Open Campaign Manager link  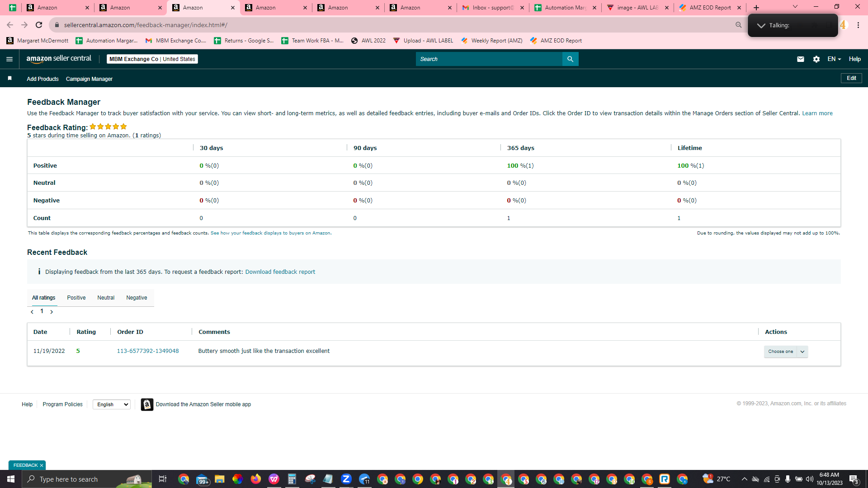point(89,79)
